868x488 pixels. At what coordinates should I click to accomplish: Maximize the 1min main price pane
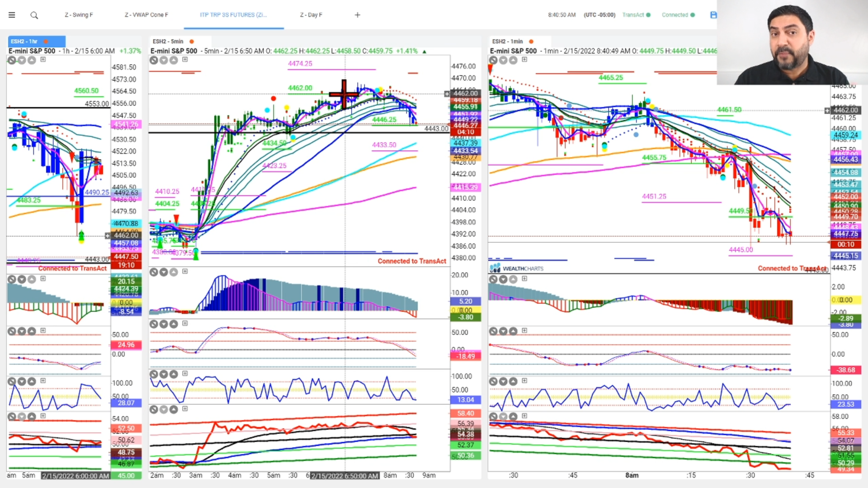[524, 59]
